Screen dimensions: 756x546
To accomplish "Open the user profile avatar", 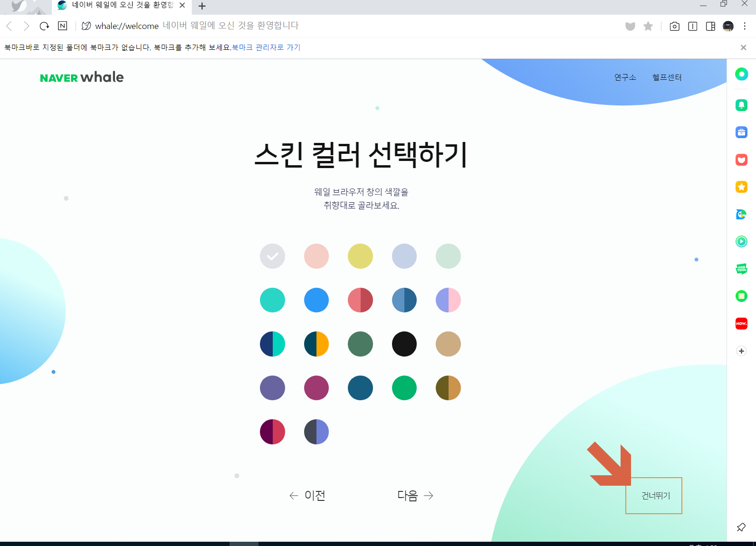I will [728, 26].
